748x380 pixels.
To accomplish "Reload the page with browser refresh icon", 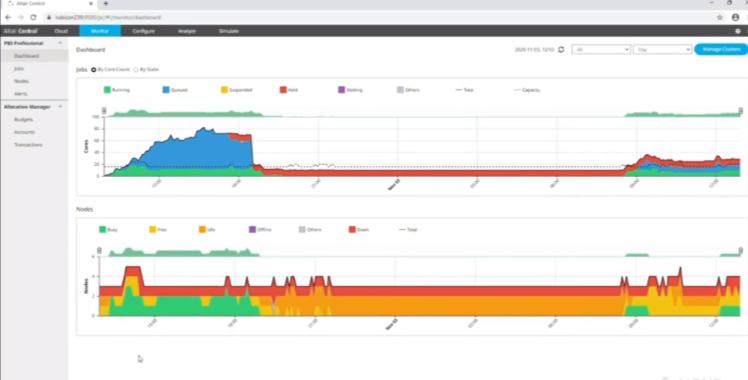I will (33, 17).
